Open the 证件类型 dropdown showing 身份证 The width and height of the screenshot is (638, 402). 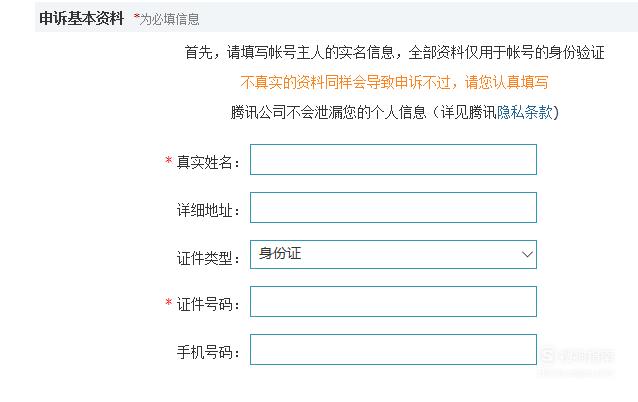tap(393, 254)
